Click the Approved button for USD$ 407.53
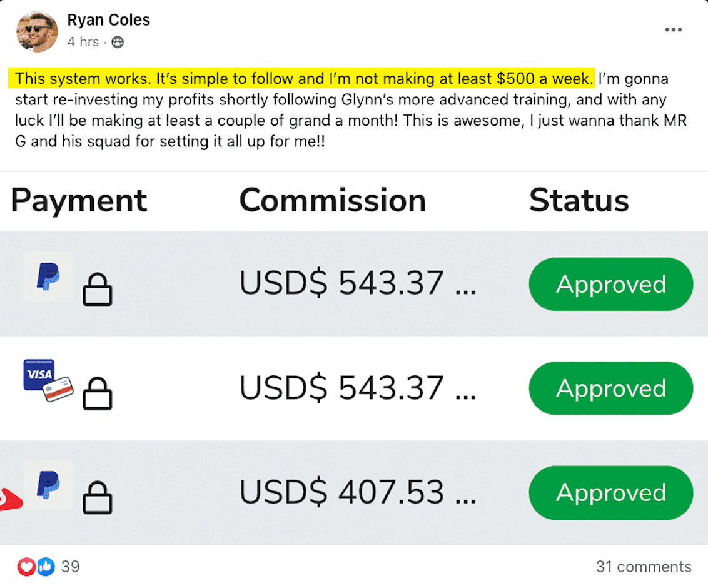 point(610,493)
